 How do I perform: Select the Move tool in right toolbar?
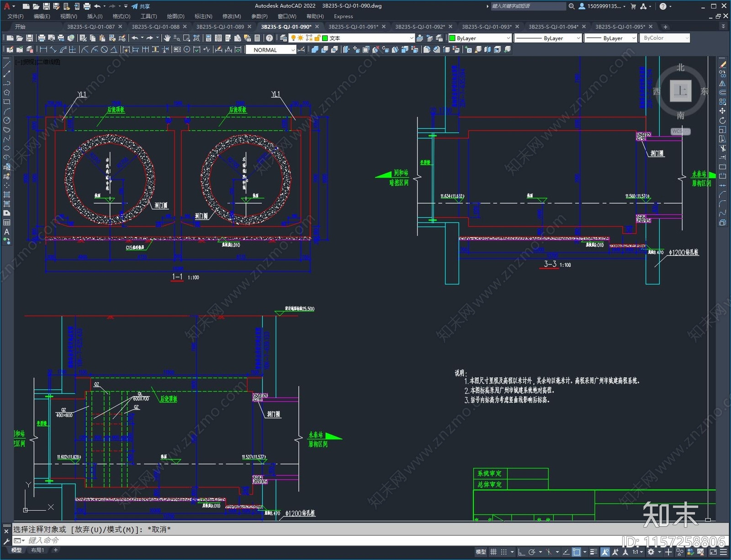click(722, 111)
